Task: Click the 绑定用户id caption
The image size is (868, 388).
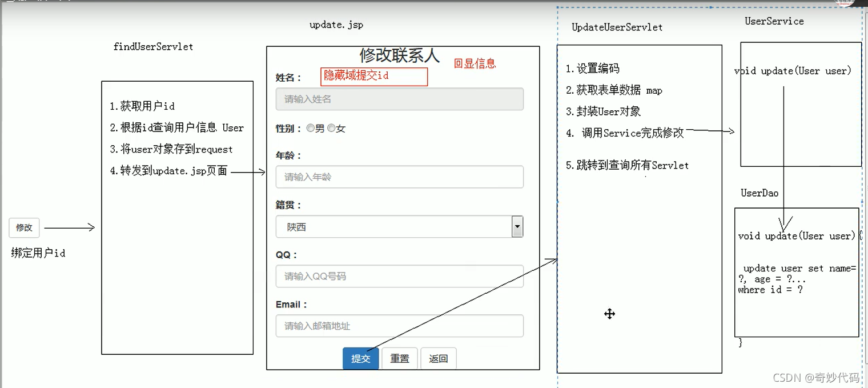Action: 38,253
